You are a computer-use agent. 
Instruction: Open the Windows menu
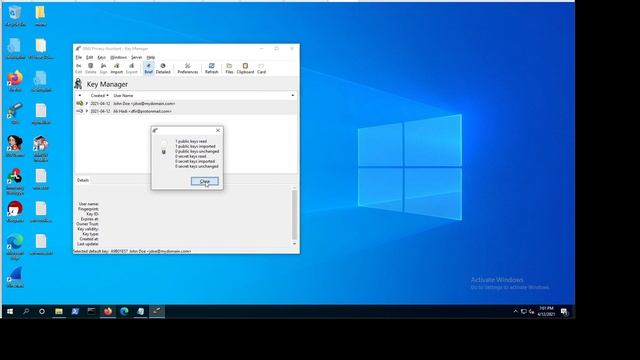[118, 58]
